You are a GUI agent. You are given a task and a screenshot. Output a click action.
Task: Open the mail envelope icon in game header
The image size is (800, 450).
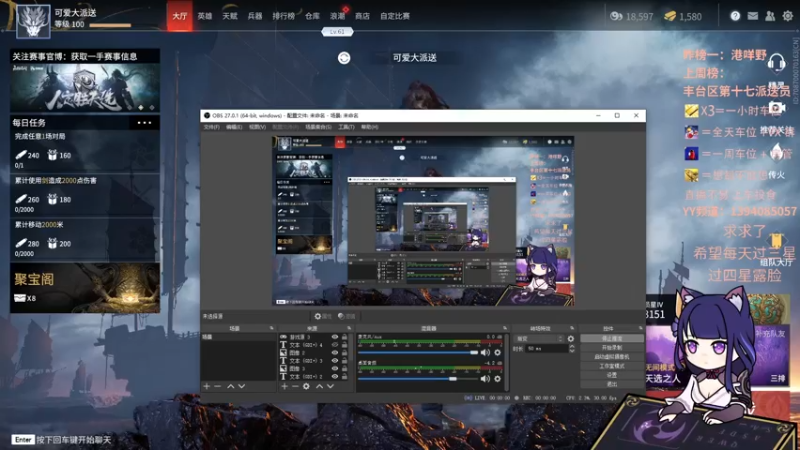[753, 16]
